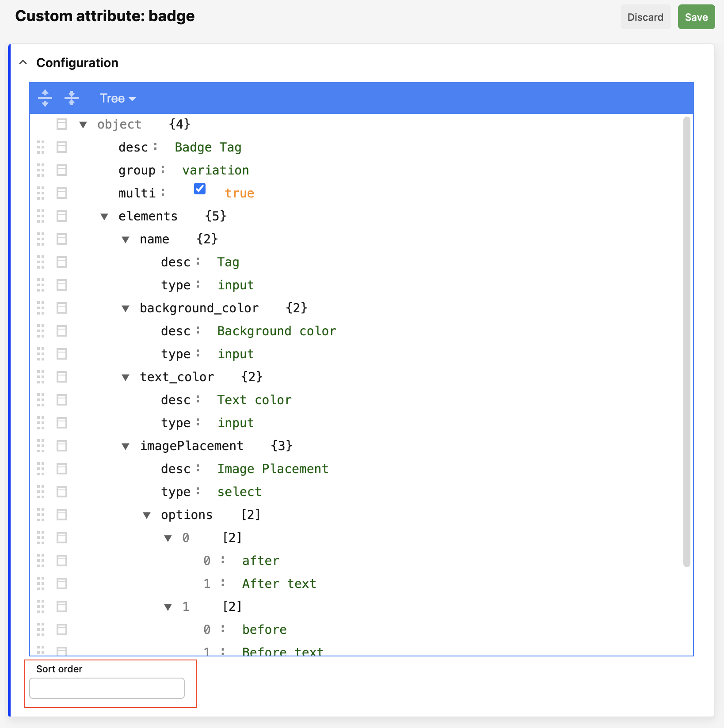Click the drag handle beside background_color row
724x728 pixels.
pyautogui.click(x=41, y=308)
